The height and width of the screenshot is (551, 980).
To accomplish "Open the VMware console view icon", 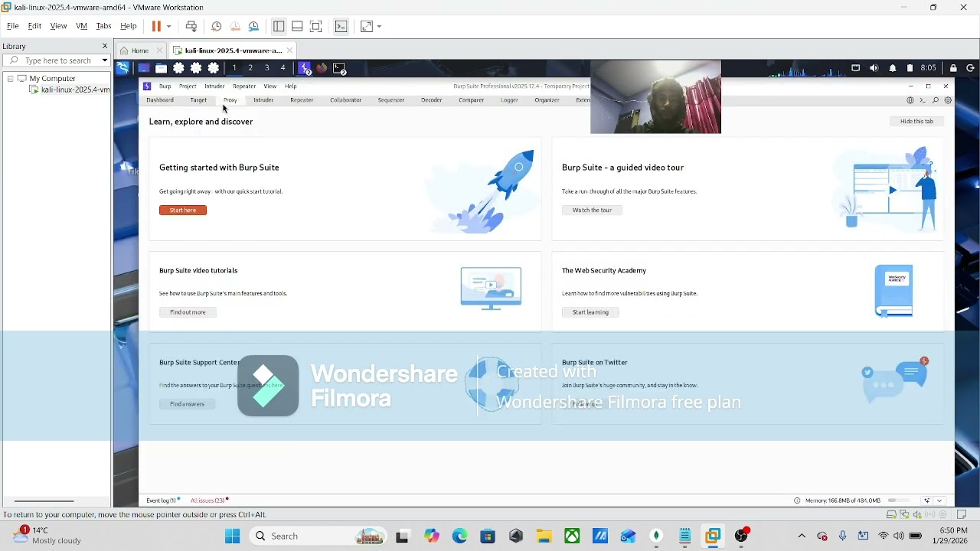I will click(341, 26).
